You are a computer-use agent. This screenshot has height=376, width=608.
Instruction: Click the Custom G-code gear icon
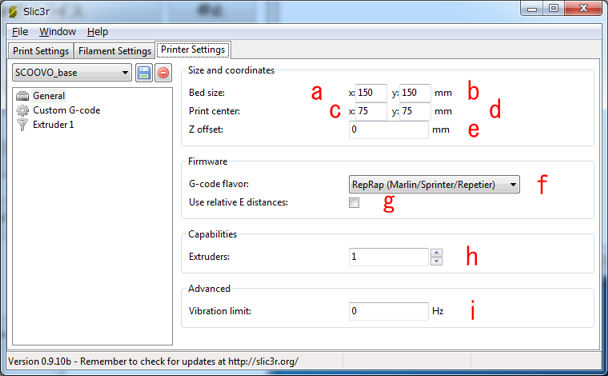pos(22,110)
